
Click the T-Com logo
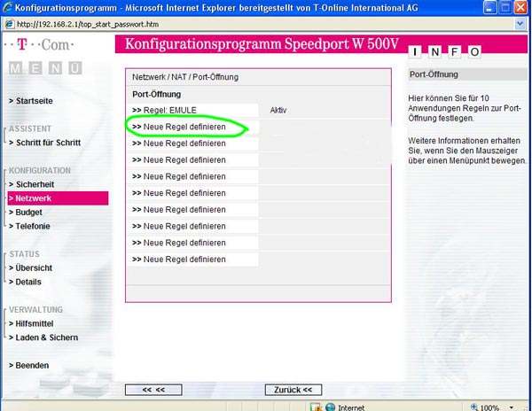39,44
